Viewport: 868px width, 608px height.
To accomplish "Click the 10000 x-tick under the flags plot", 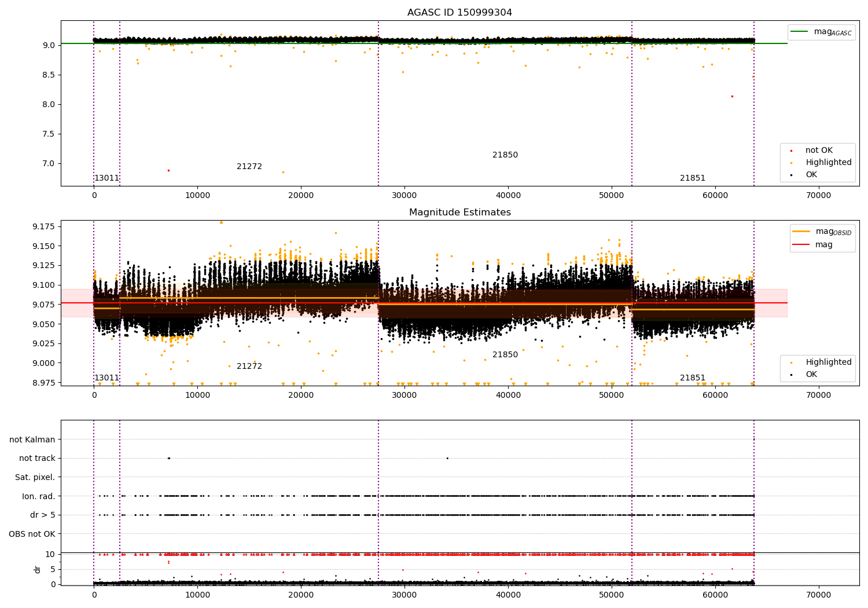I will [x=197, y=595].
